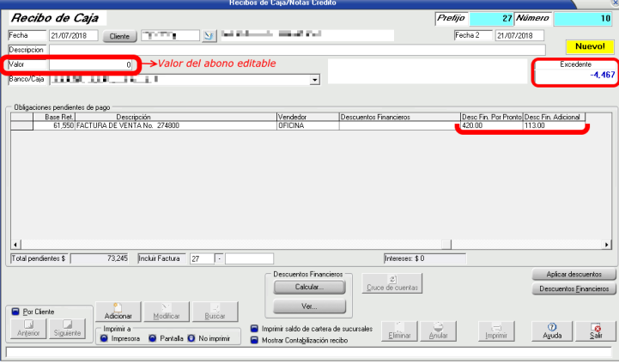Click into the Valor input field
Viewport: 619px width, 364px height.
point(91,64)
